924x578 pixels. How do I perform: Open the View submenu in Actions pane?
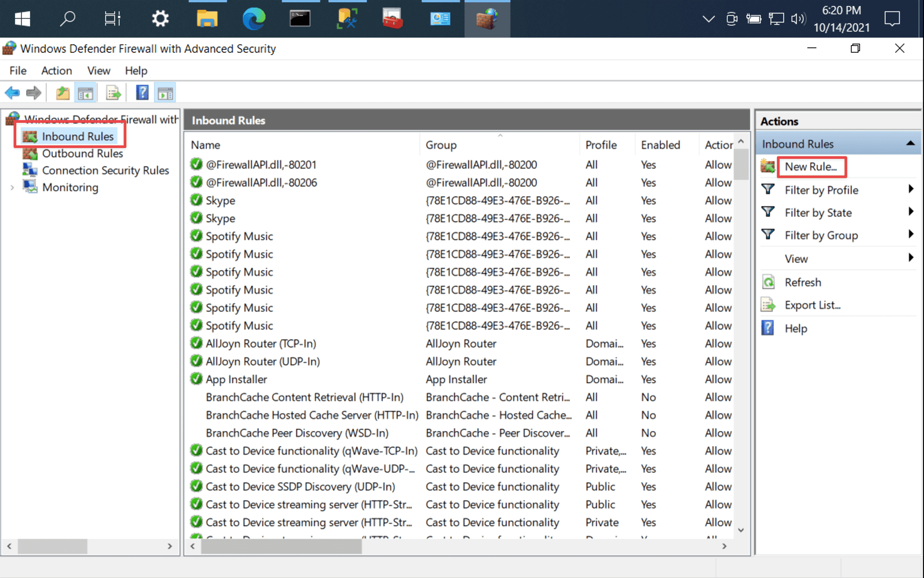(x=796, y=259)
